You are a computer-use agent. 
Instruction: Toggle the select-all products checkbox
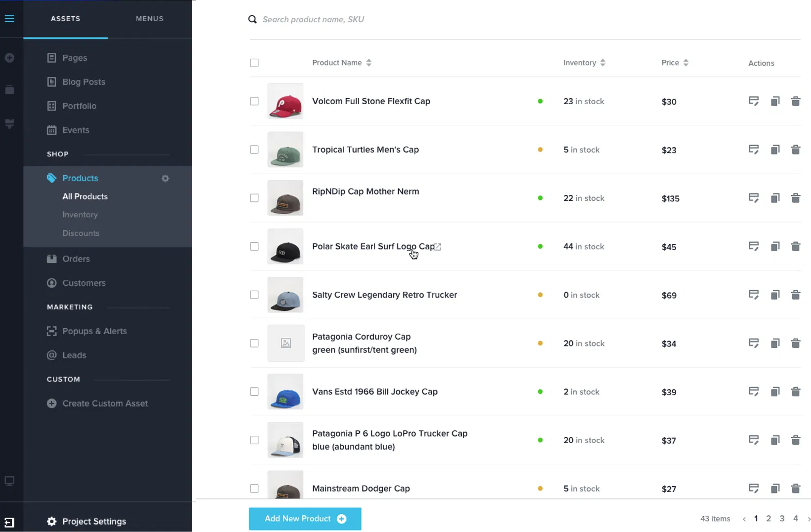pyautogui.click(x=254, y=63)
